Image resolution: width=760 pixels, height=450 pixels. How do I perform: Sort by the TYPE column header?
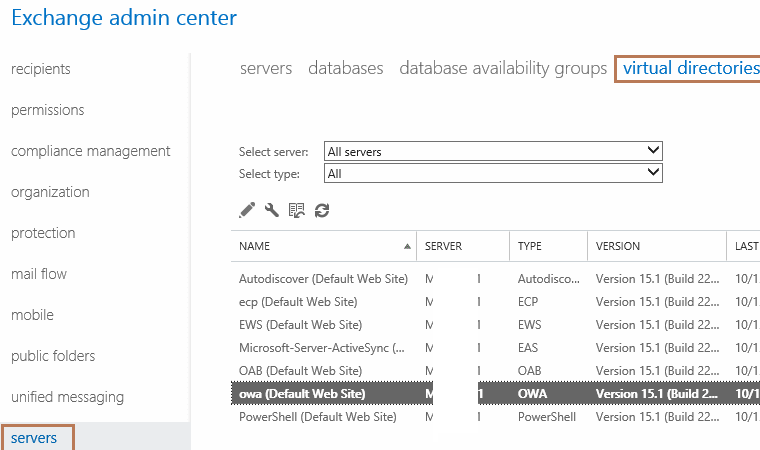point(529,246)
